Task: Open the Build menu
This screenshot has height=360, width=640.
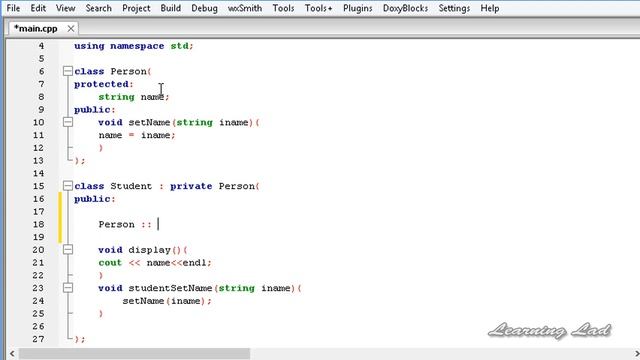Action: point(171,8)
